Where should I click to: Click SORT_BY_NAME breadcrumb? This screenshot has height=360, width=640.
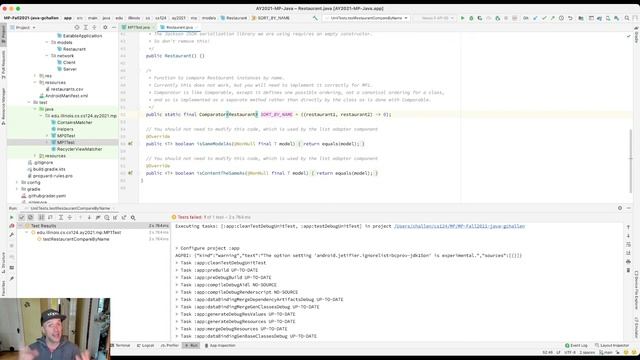click(271, 18)
